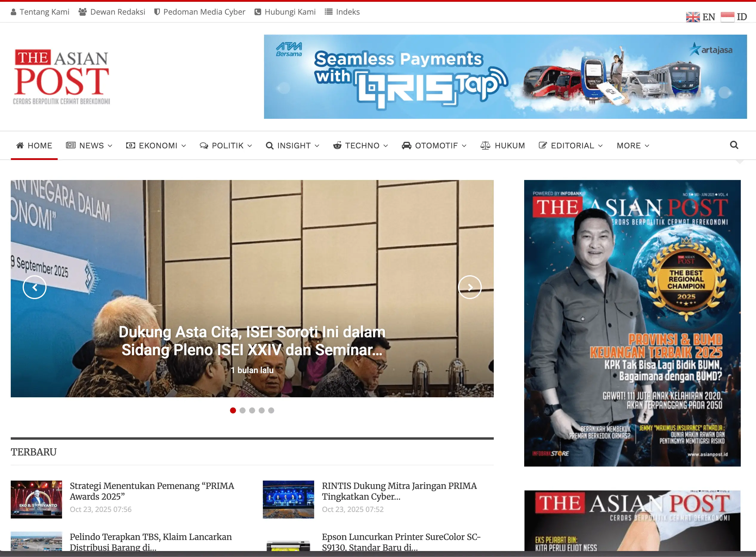The width and height of the screenshot is (756, 557).
Task: Select the last carousel dot
Action: [271, 410]
